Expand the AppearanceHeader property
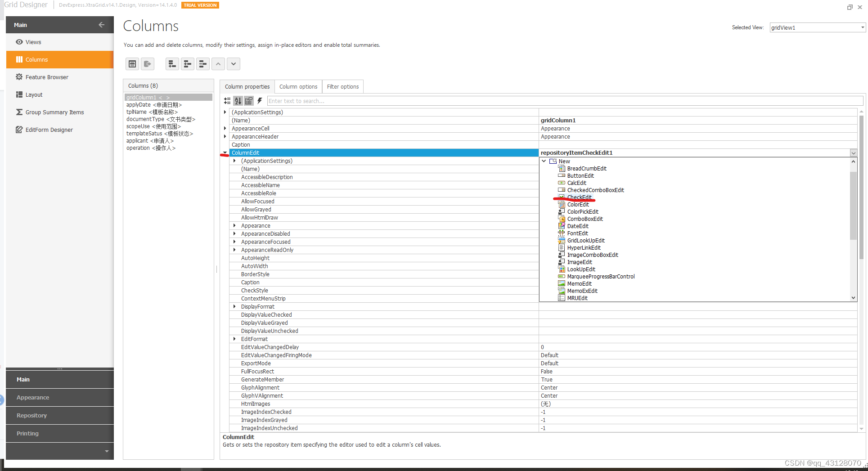This screenshot has height=471, width=868. tap(225, 137)
